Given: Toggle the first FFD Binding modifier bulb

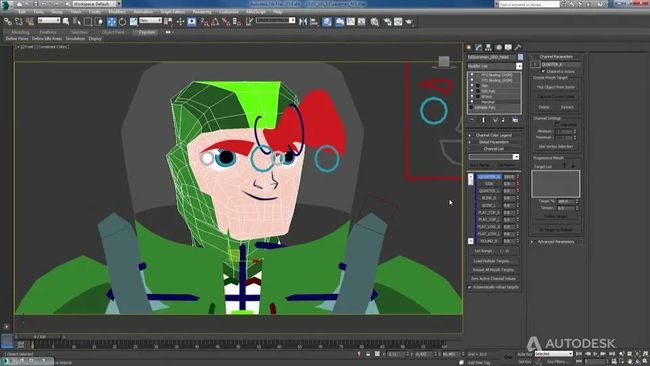Looking at the screenshot, I should click(472, 75).
